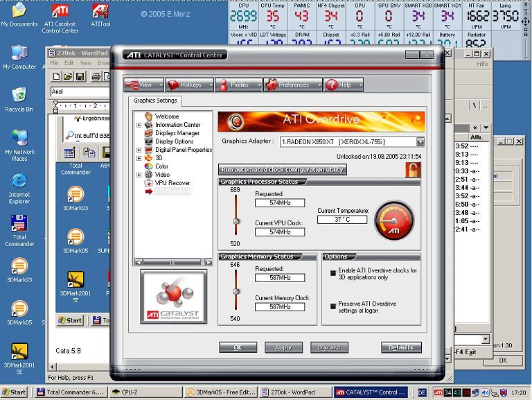Click VPU Recover tree icon

click(149, 183)
